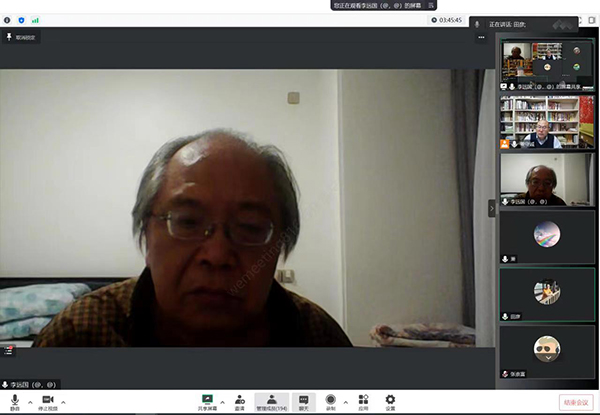
Task: Click the 李远国 name label under main video
Action: 30,384
